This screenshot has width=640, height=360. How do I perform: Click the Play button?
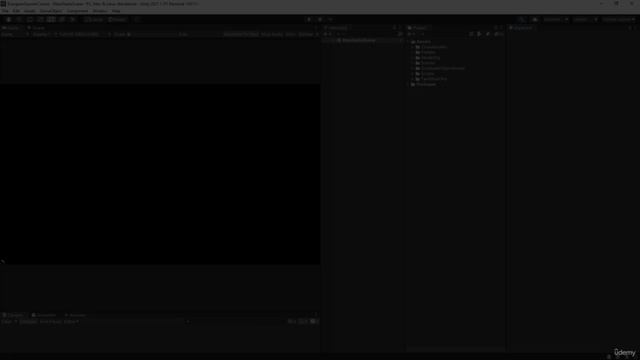pyautogui.click(x=309, y=20)
